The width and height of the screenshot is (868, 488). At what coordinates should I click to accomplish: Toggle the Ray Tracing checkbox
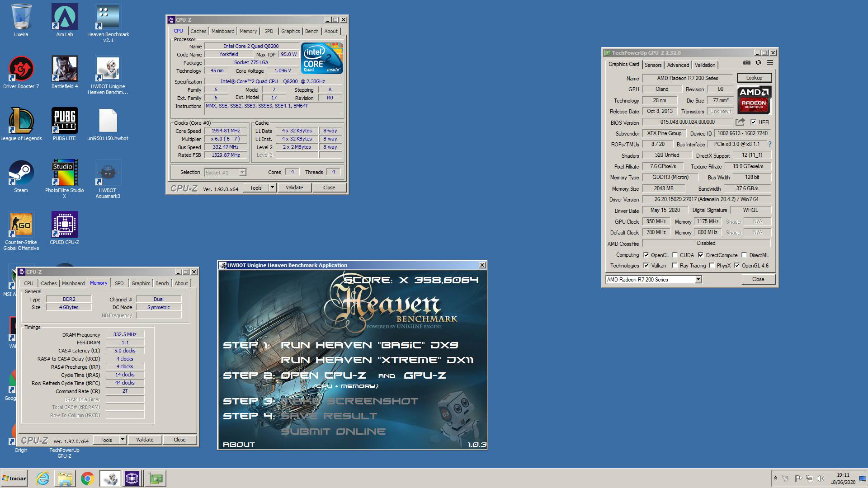675,265
